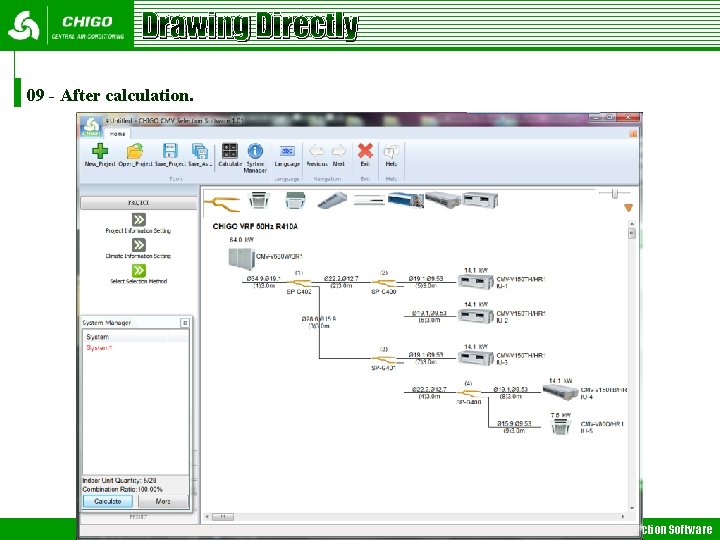Click the horizontal scrollbar thumb
Viewport: 720px width, 540px height.
(223, 517)
